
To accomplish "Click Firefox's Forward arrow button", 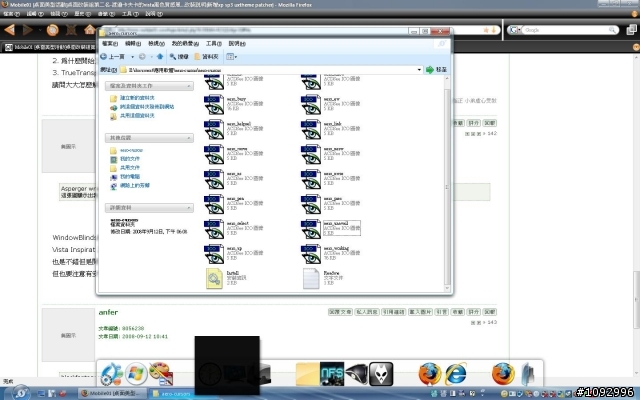I will click(28, 30).
